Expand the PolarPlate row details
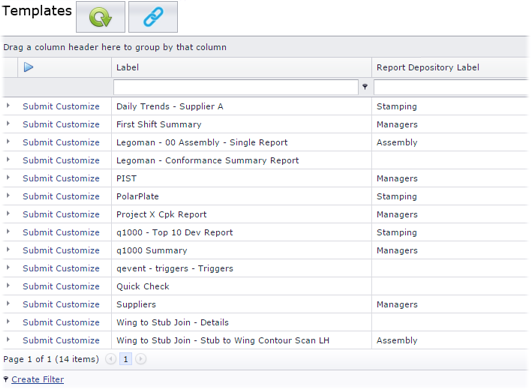 tap(8, 196)
